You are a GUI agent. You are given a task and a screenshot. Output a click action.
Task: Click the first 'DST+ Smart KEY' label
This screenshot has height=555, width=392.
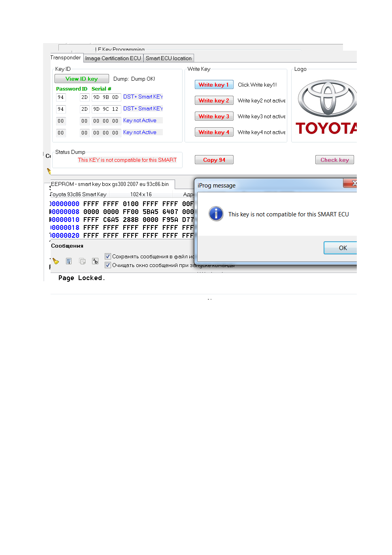click(x=143, y=97)
